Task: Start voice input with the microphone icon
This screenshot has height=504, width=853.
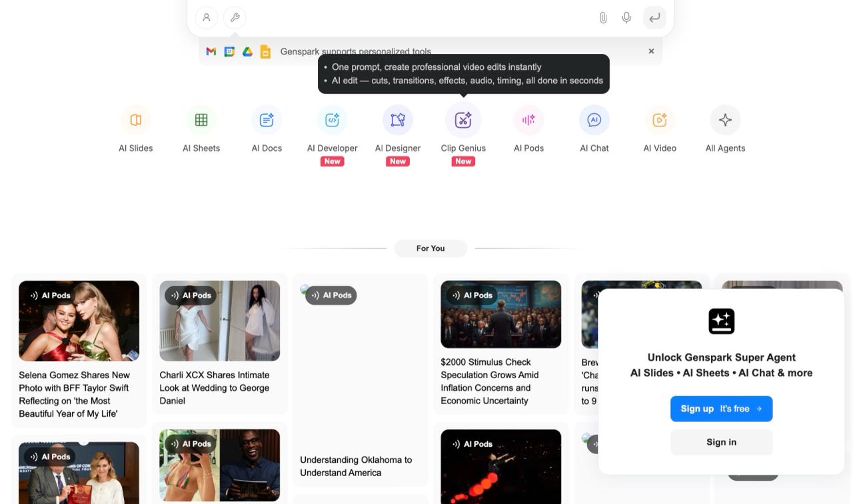Action: coord(626,17)
